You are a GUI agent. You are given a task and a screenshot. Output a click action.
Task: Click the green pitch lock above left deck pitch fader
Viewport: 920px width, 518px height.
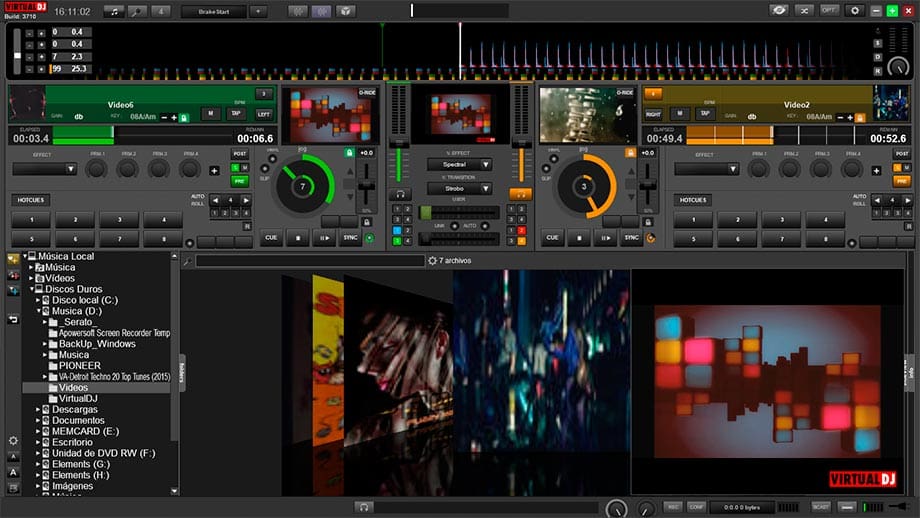349,153
